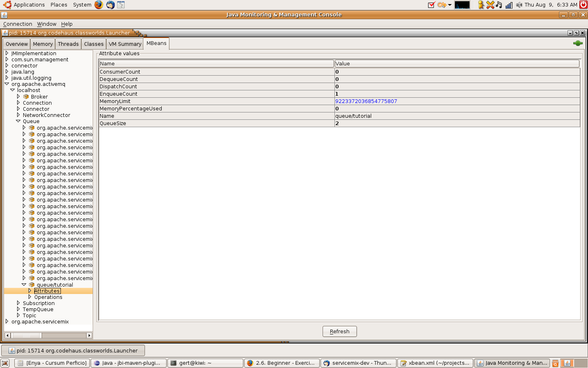Click the green connection status plug icon
The image size is (588, 368).
tap(578, 43)
